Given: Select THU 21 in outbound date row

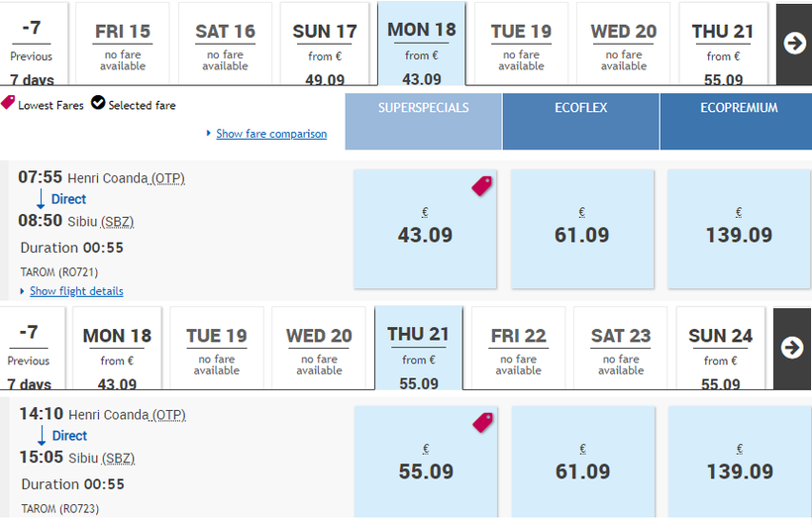Looking at the screenshot, I should coord(723,44).
